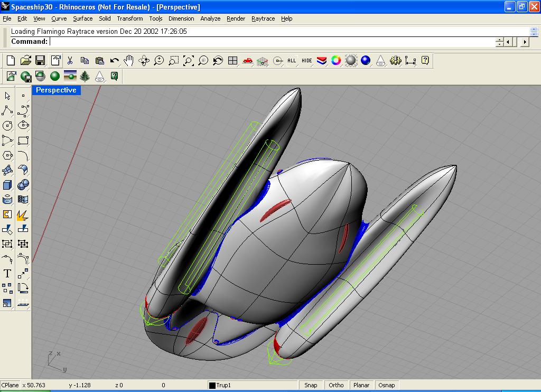Click command history scroll down arrow
Image resolution: width=541 pixels, height=392 pixels.
click(534, 34)
